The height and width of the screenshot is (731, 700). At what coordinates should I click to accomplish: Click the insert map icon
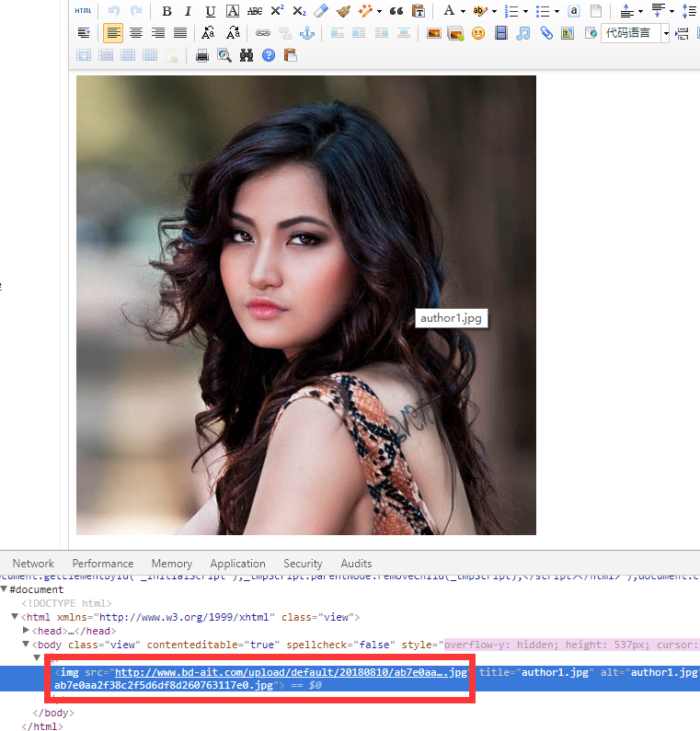pos(568,33)
